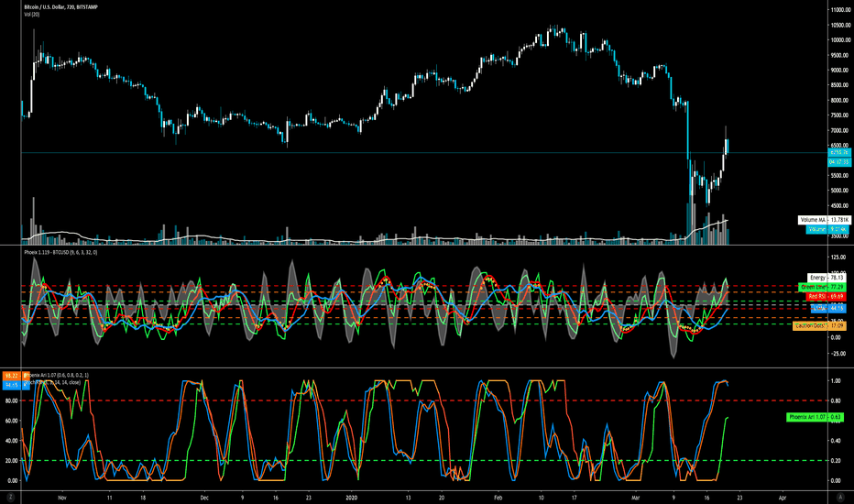The width and height of the screenshot is (854, 504).
Task: Click the 0.20 tick on Phoenix Ari axis
Action: point(835,461)
